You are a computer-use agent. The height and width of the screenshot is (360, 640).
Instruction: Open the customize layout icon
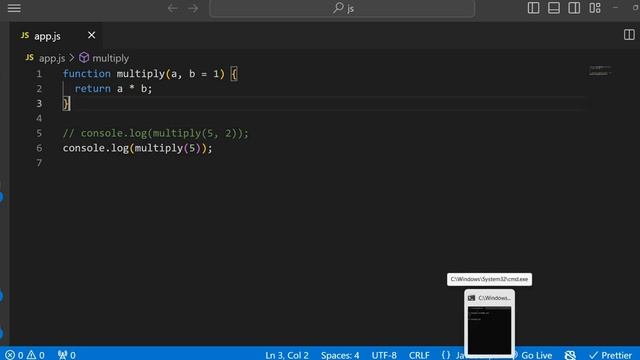click(595, 8)
